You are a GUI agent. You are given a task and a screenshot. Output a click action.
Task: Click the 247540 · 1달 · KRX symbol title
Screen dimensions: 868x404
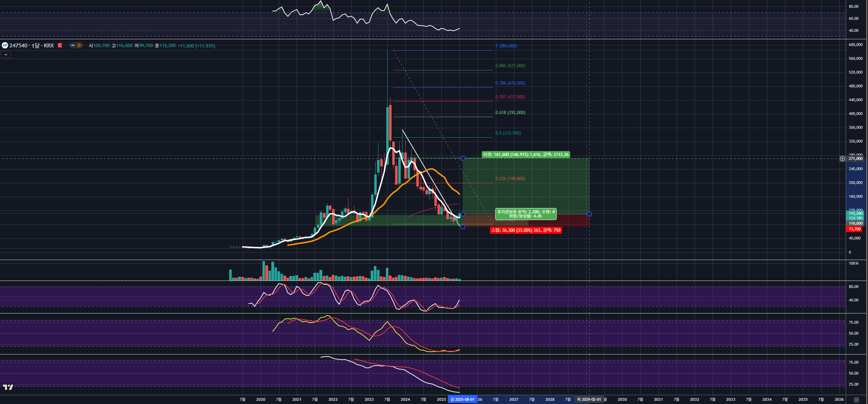(31, 45)
